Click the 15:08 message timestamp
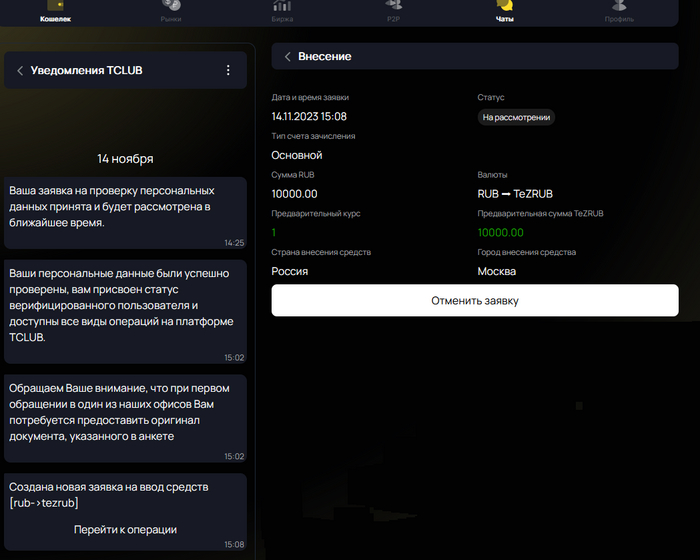The height and width of the screenshot is (560, 700). pyautogui.click(x=234, y=545)
